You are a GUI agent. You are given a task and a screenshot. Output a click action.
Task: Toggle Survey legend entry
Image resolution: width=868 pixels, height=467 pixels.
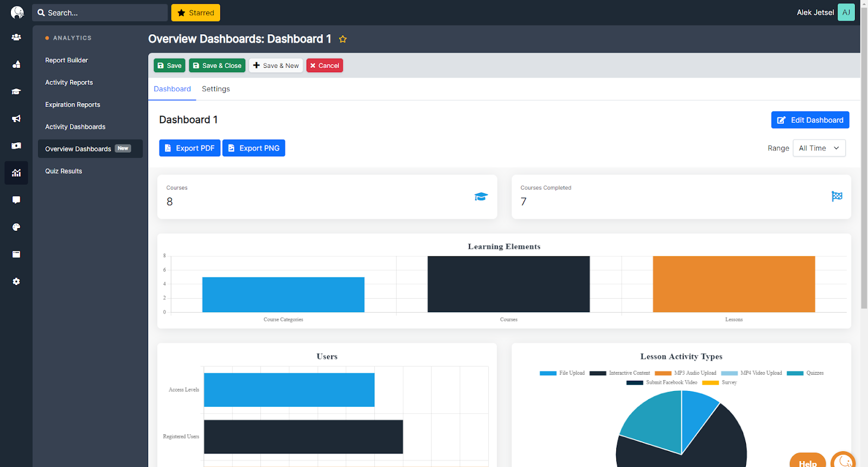[720, 382]
